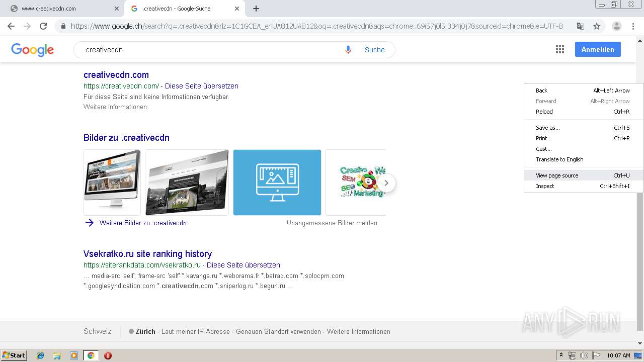Choose Back in the context menu
This screenshot has width=644, height=362.
(x=584, y=90)
